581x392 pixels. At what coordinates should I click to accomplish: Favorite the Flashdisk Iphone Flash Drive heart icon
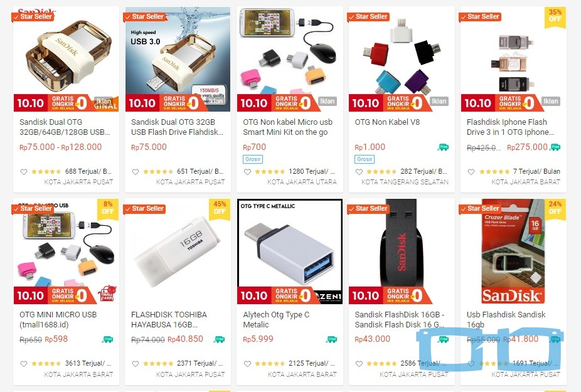(x=471, y=172)
